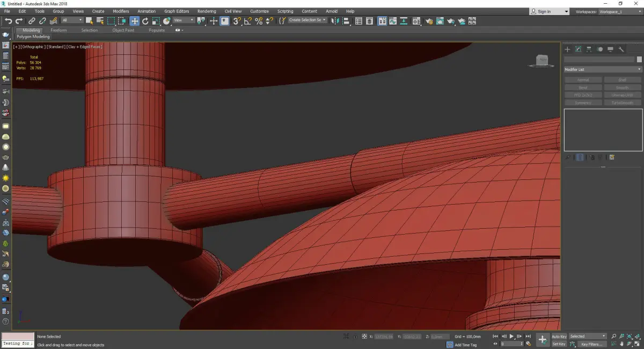Open Curve Editor from toolbar
The height and width of the screenshot is (349, 644).
(x=394, y=21)
